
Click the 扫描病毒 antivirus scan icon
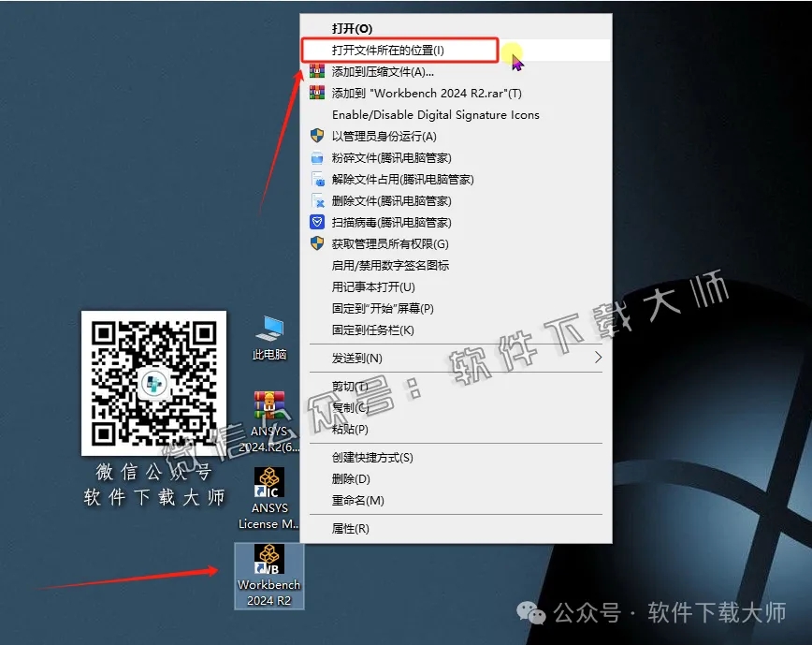coord(317,222)
